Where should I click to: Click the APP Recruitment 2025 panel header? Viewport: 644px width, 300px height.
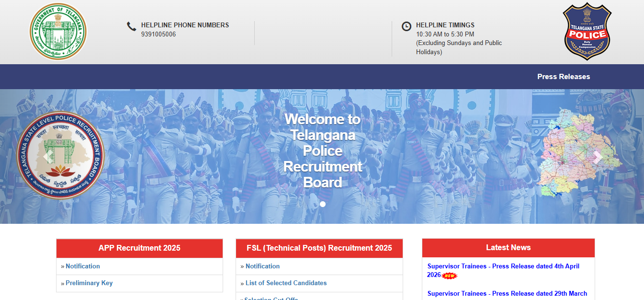(x=139, y=248)
